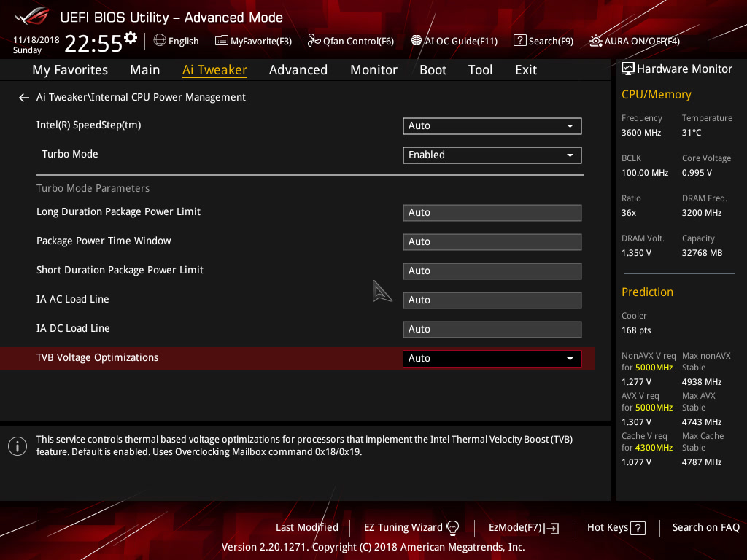This screenshot has width=747, height=560.
Task: Switch to the Advanced tab
Action: pos(298,70)
